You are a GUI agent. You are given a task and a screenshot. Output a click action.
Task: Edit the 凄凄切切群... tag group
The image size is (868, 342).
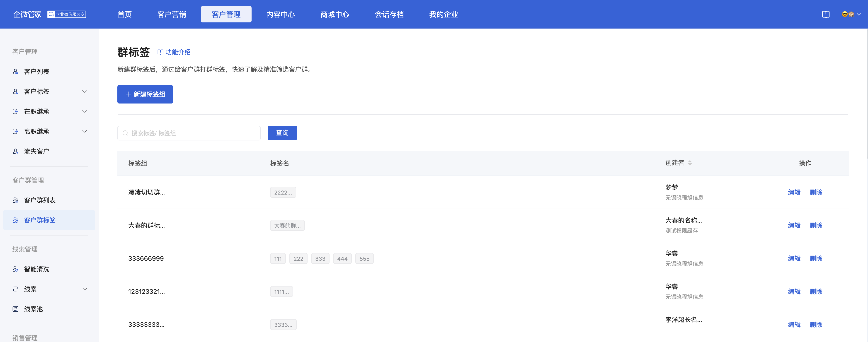tap(794, 192)
